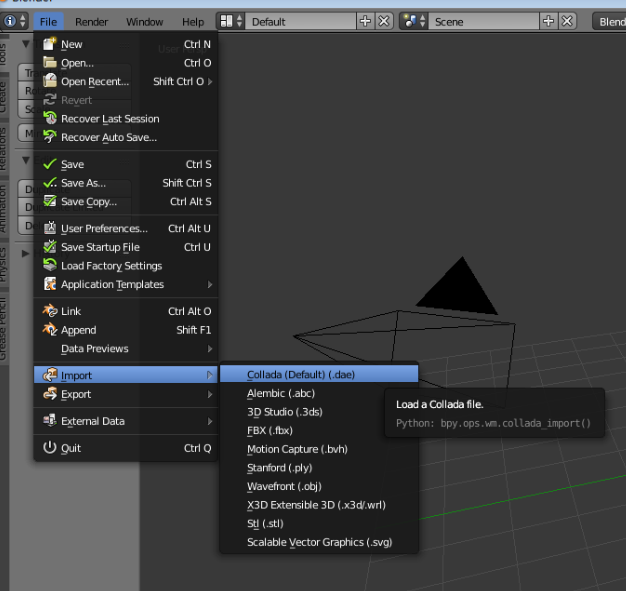Open the Window menu
This screenshot has width=626, height=591.
point(145,22)
